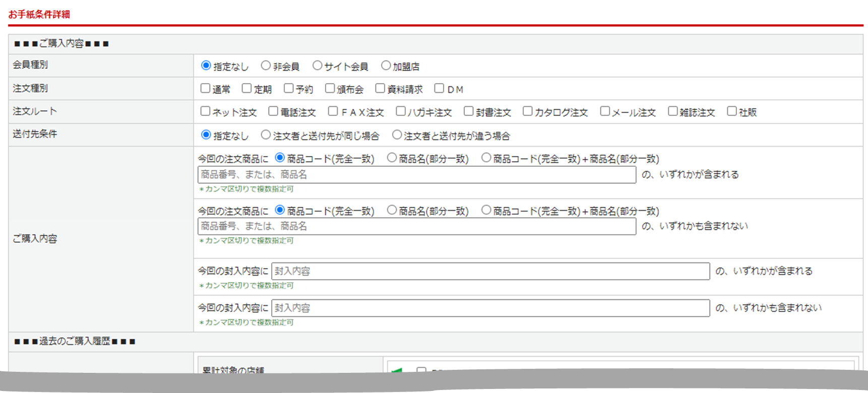Screen dimensions: 868x393
Task: Click の、いずれかも含まれない text after the 封入内容 field
Action: point(768,308)
